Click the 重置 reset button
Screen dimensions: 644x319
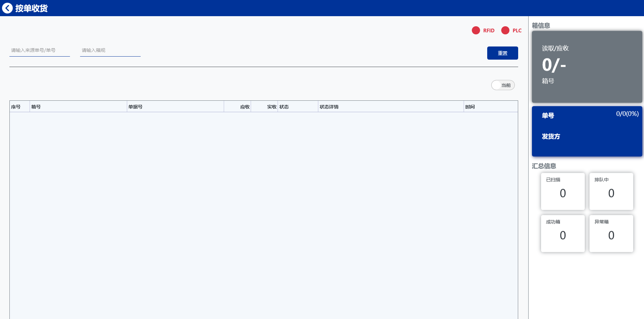502,53
